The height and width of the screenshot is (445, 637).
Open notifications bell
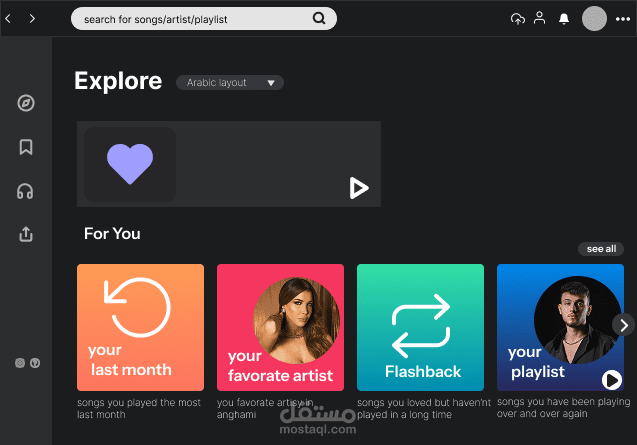pos(564,19)
